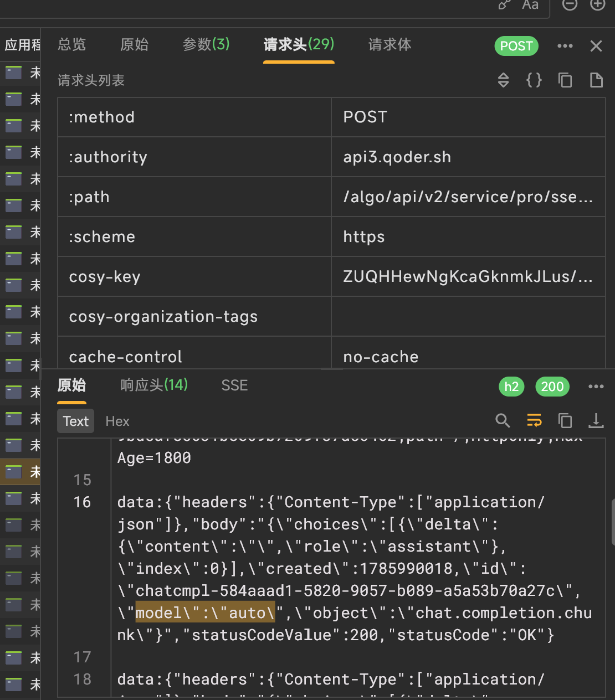Select the :scheme header name
Screen dimensions: 615x700
coord(194,236)
